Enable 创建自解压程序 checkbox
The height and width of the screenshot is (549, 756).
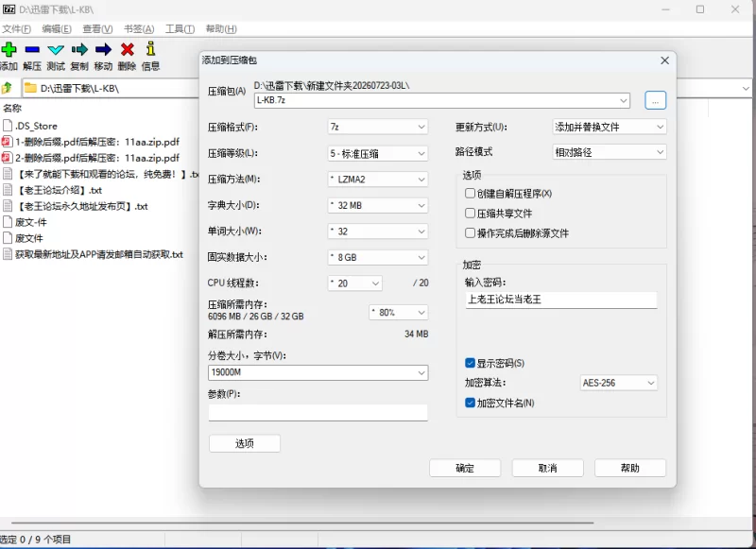tap(470, 194)
